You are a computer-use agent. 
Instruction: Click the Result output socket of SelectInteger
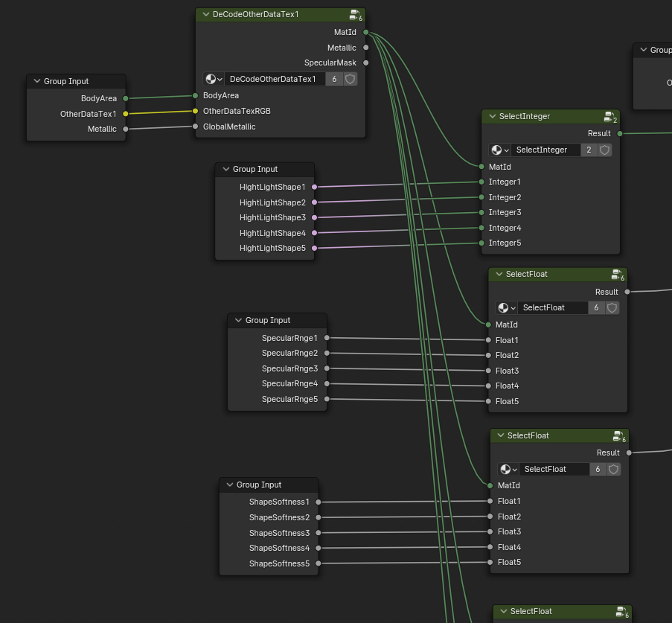click(x=619, y=134)
